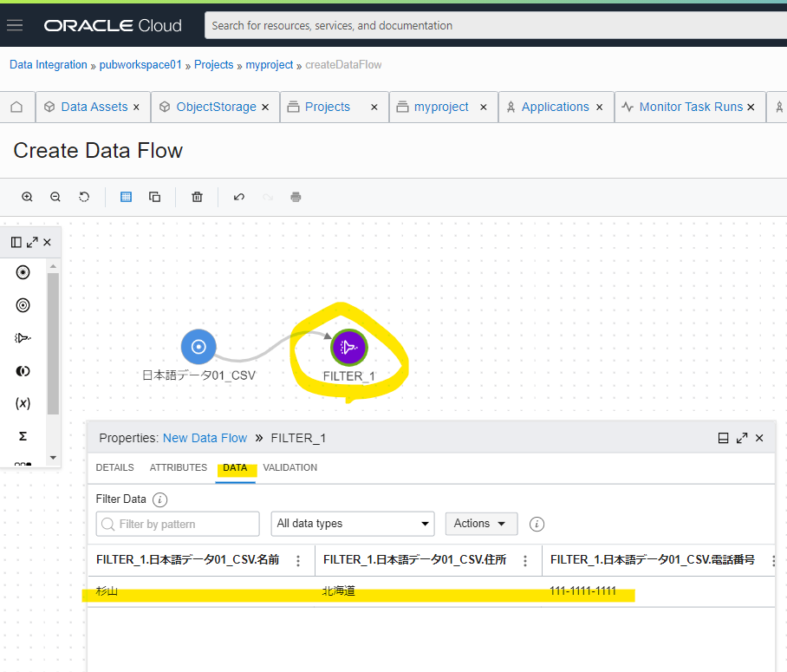Select the Join operator icon

23,371
